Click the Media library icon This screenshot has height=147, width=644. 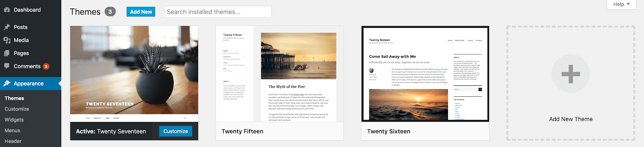point(7,40)
